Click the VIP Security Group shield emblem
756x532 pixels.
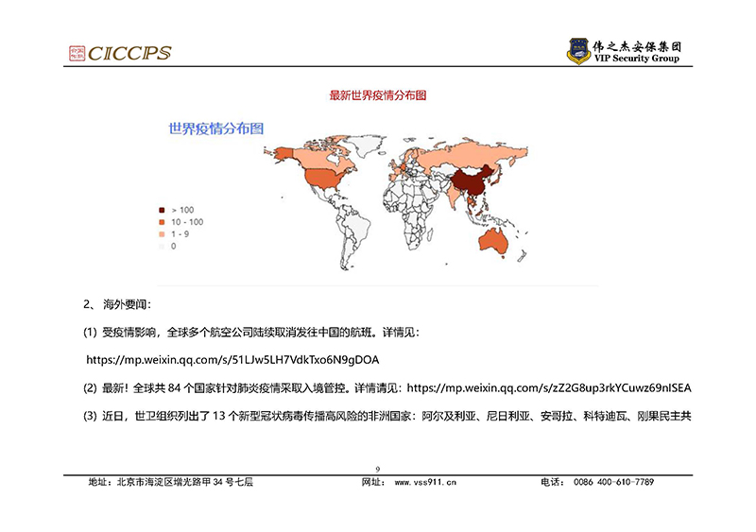tap(578, 52)
